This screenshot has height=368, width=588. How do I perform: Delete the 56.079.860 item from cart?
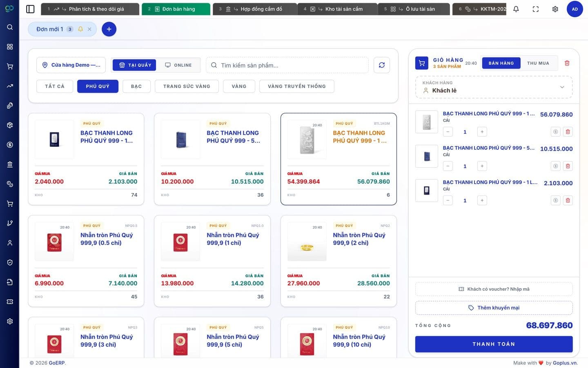(568, 132)
